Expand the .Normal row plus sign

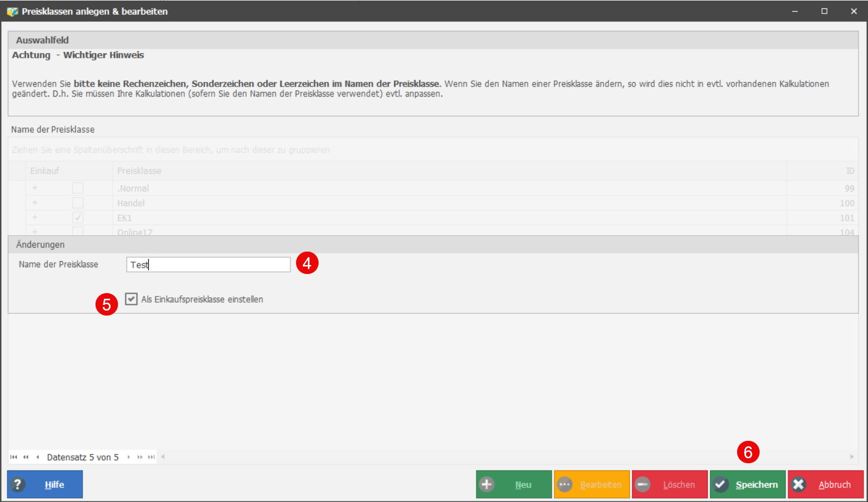point(35,188)
